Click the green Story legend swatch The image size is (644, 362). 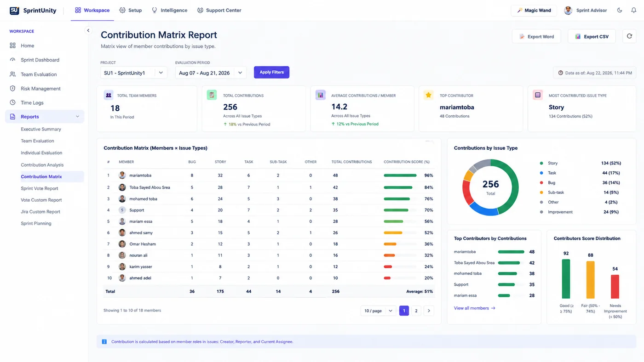click(x=541, y=163)
